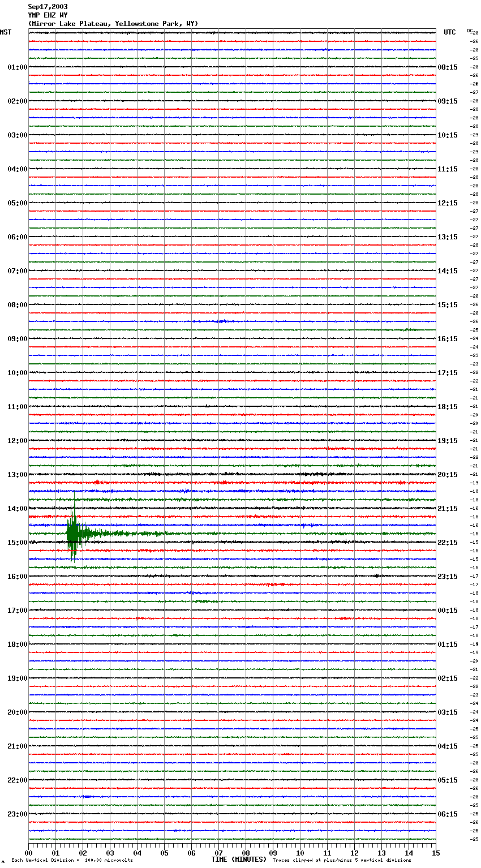Click the date label Sep17,2003
Viewport: 481px width, 868px height.
point(48,7)
